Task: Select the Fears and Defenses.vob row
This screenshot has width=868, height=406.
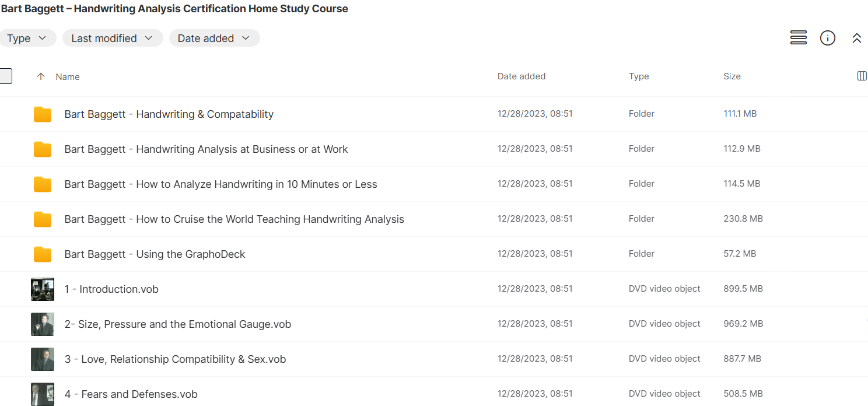Action: coord(131,394)
